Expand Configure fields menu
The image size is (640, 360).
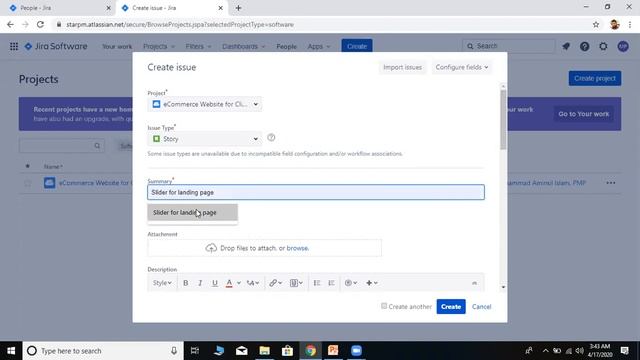pos(462,67)
